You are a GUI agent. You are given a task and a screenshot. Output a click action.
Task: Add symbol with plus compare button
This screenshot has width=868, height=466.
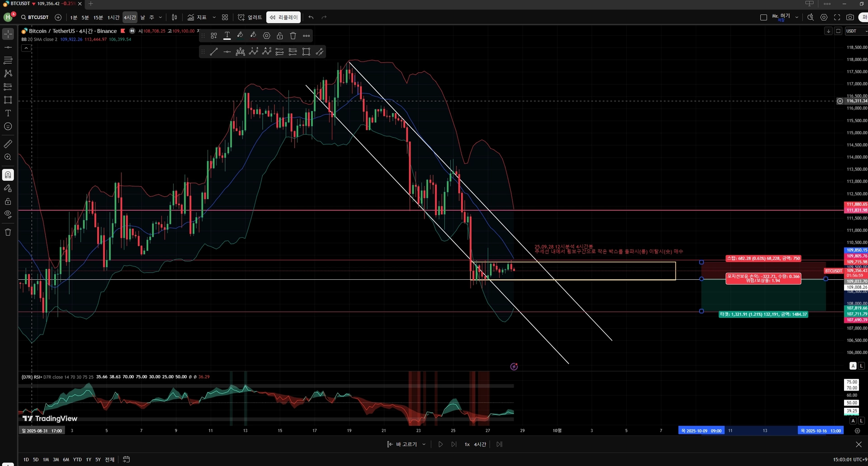pos(58,17)
